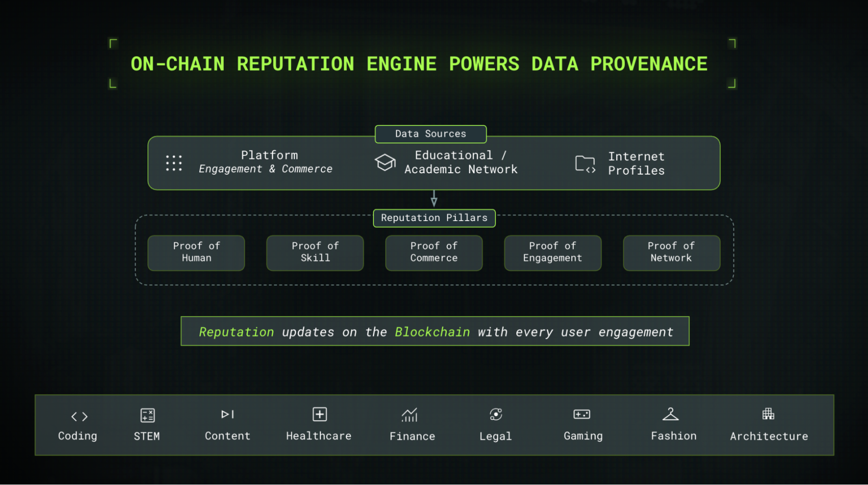Viewport: 868px width, 485px height.
Task: Click the Proof of Human pillar
Action: (x=196, y=252)
